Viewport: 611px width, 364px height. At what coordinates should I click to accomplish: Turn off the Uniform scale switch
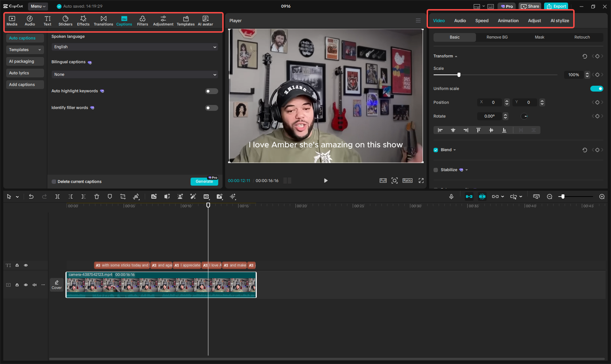[x=596, y=89]
